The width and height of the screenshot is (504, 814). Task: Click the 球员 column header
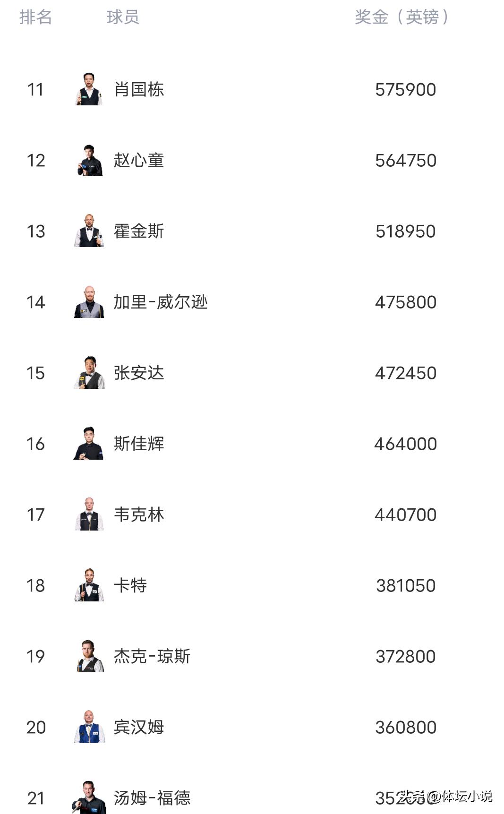[x=123, y=17]
